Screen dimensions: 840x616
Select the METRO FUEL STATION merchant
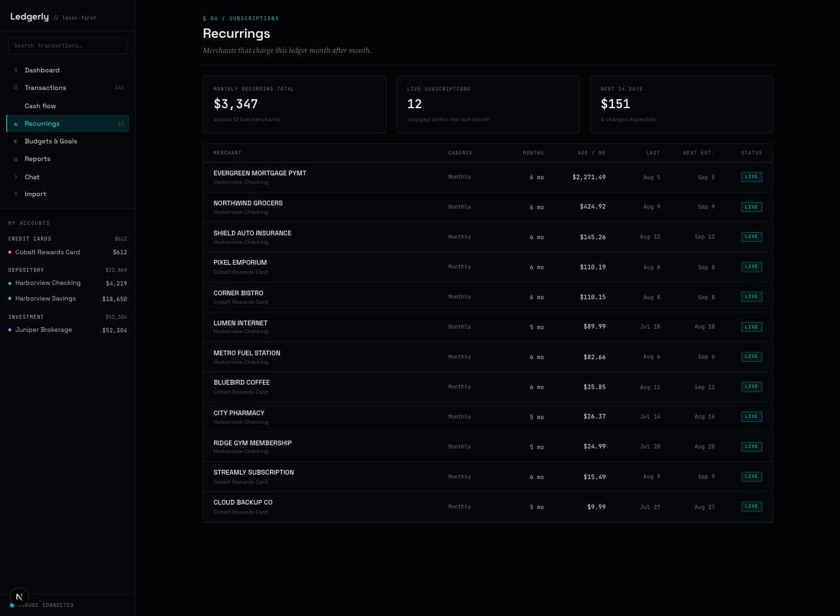(x=247, y=353)
